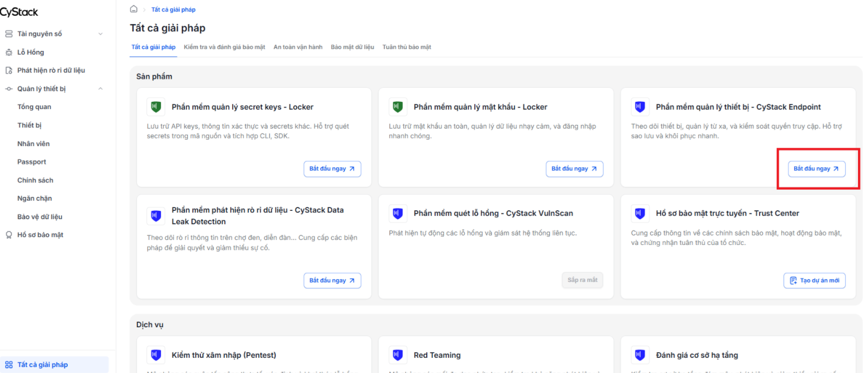The height and width of the screenshot is (373, 868).
Task: Go to the Bảo mật dữ liệu tab
Action: click(352, 47)
